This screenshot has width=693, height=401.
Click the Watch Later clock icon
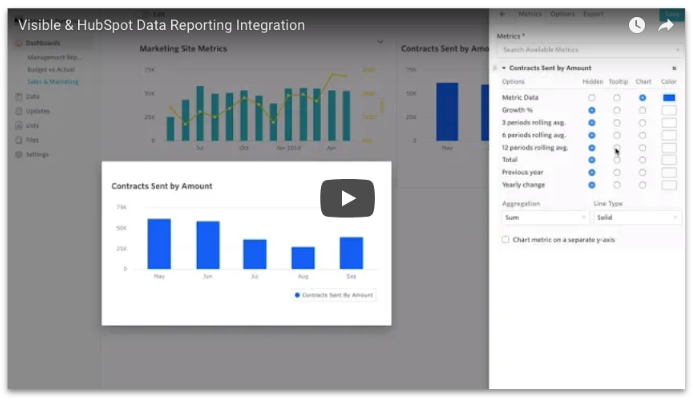point(636,25)
